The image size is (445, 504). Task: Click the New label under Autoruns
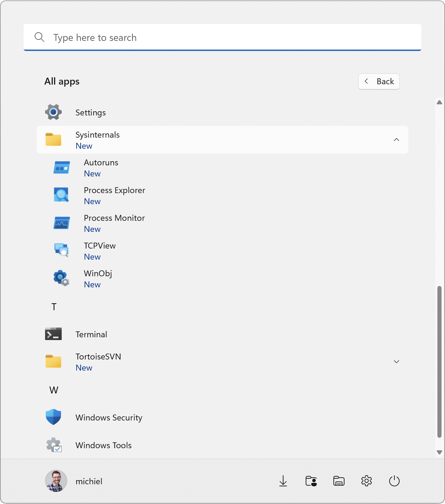pos(92,174)
